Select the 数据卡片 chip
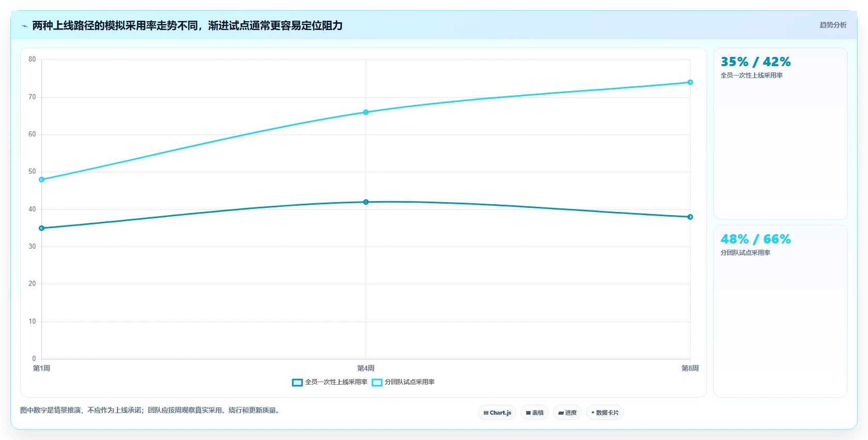This screenshot has width=868, height=440. pos(605,413)
